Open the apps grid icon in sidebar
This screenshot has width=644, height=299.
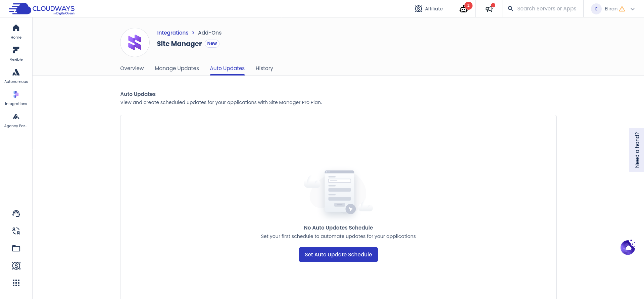pyautogui.click(x=16, y=283)
